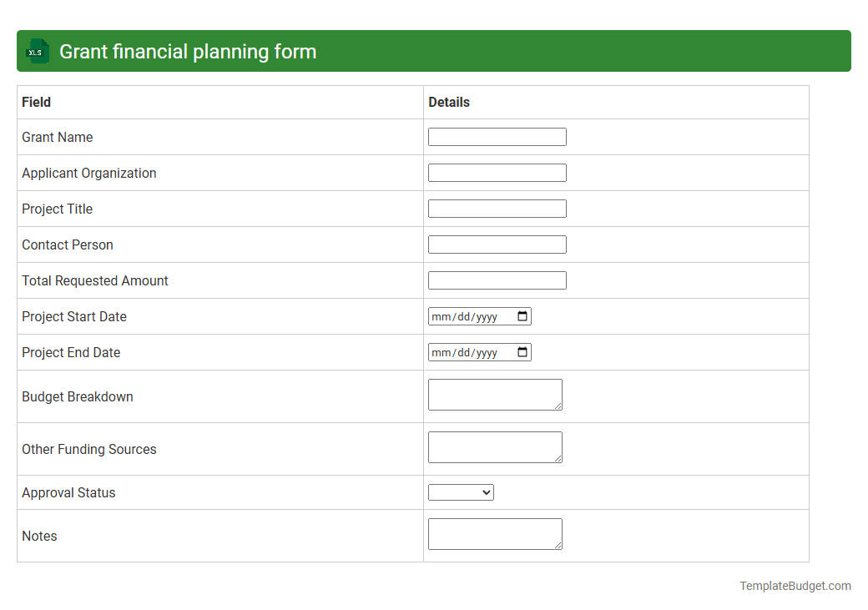Screen dimensions: 868x610
Task: Open the Approval Status dropdown
Action: [461, 492]
